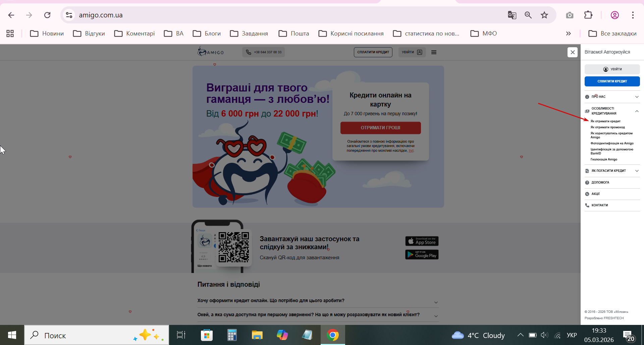Viewport: 644px width, 345px height.
Task: Open the Завдання bookmark folder
Action: [249, 33]
